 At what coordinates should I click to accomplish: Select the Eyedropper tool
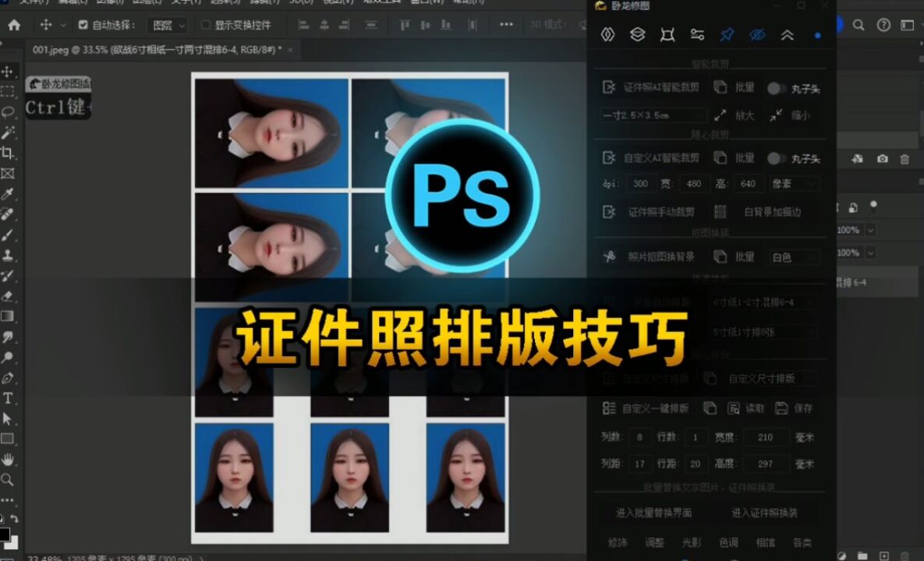tap(8, 194)
